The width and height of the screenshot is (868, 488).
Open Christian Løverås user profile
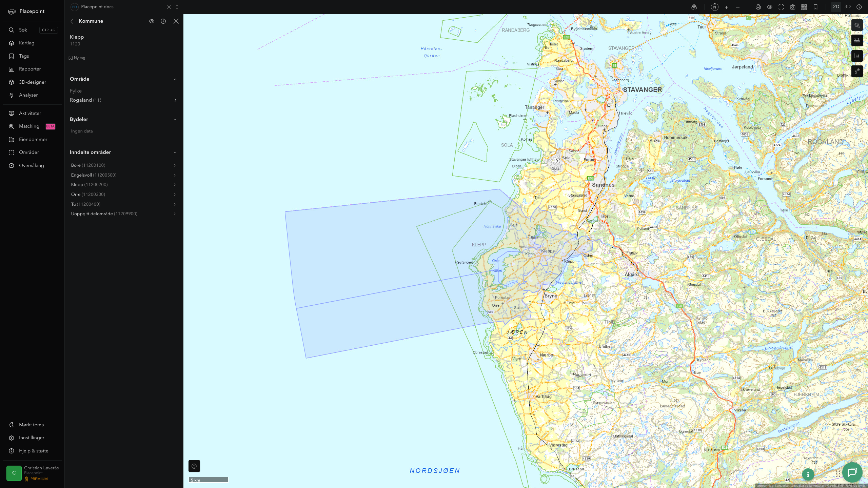pyautogui.click(x=33, y=473)
